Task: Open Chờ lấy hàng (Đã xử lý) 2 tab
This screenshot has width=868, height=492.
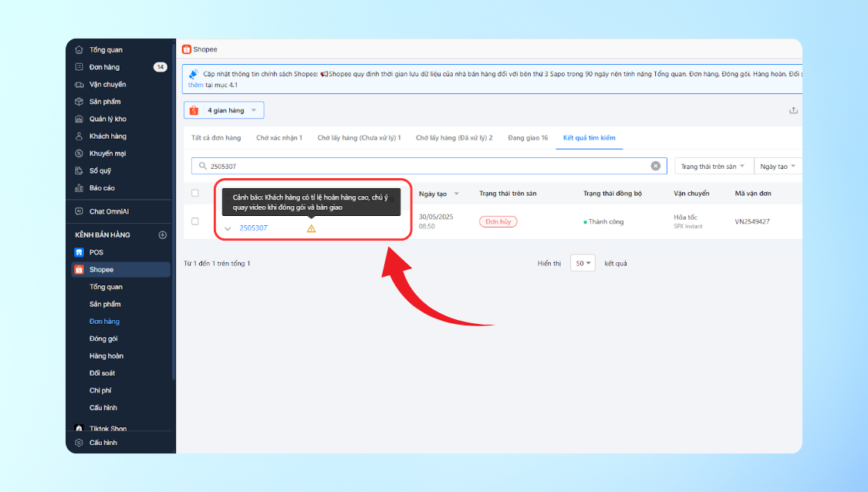Action: pyautogui.click(x=454, y=138)
